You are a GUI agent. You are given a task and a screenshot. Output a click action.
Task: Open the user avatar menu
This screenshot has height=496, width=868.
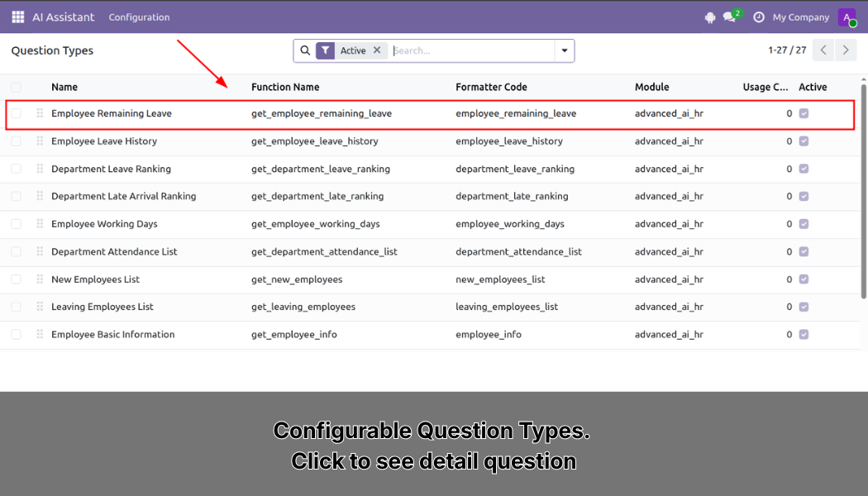point(847,17)
